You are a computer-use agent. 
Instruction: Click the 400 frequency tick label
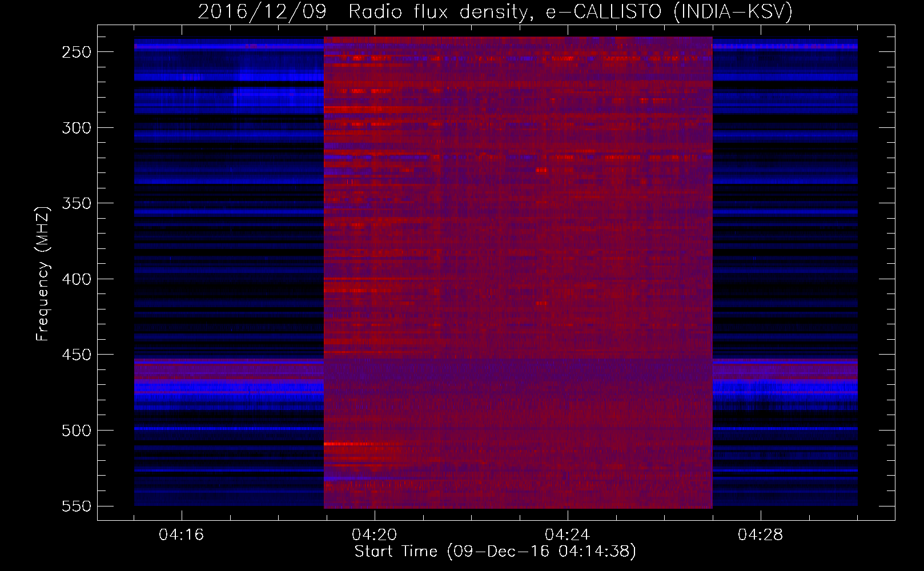(77, 279)
